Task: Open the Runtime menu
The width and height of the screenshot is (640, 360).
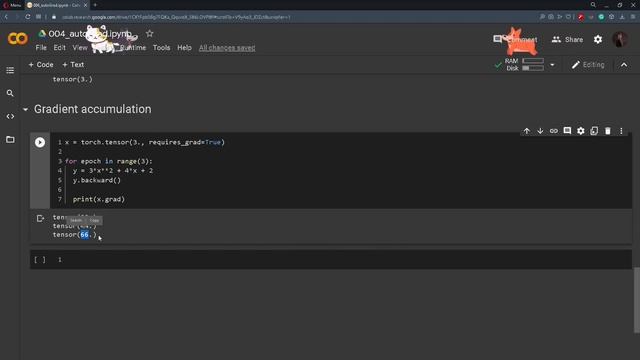Action: tap(133, 48)
